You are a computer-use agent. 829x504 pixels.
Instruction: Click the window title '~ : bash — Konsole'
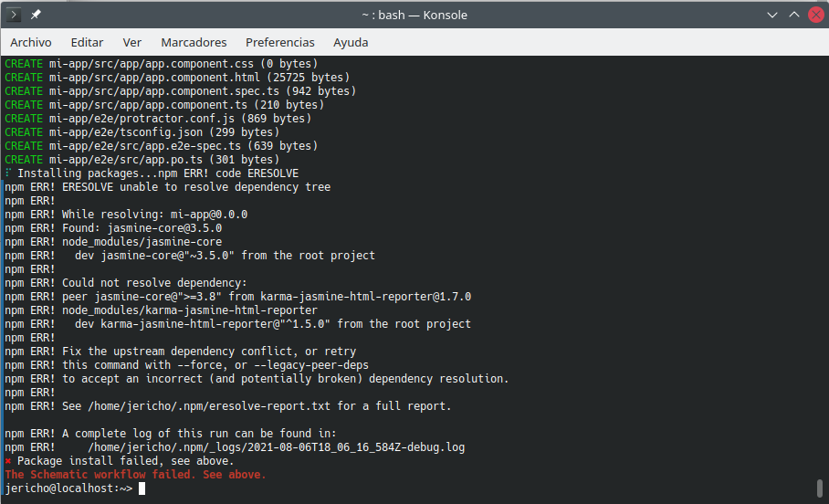click(x=414, y=15)
